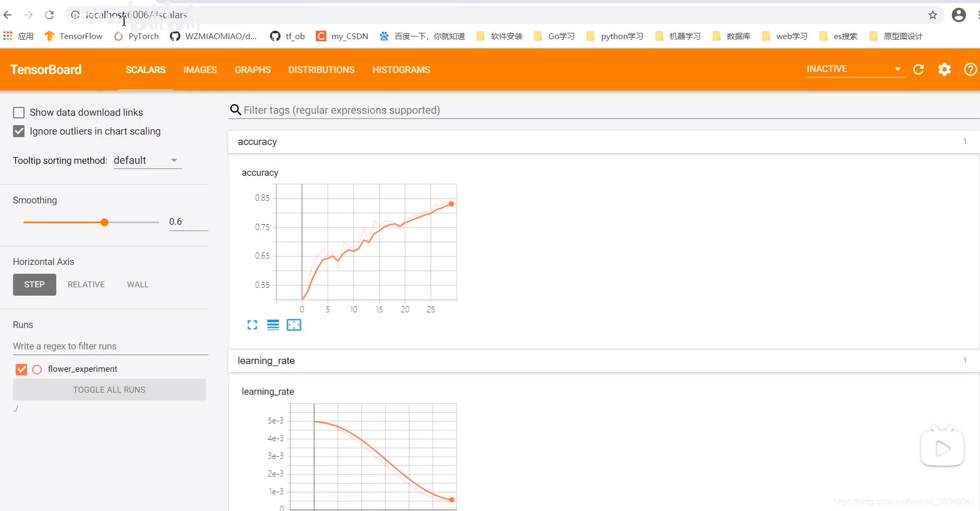This screenshot has height=511, width=980.
Task: Reload the browser page
Action: (x=50, y=15)
